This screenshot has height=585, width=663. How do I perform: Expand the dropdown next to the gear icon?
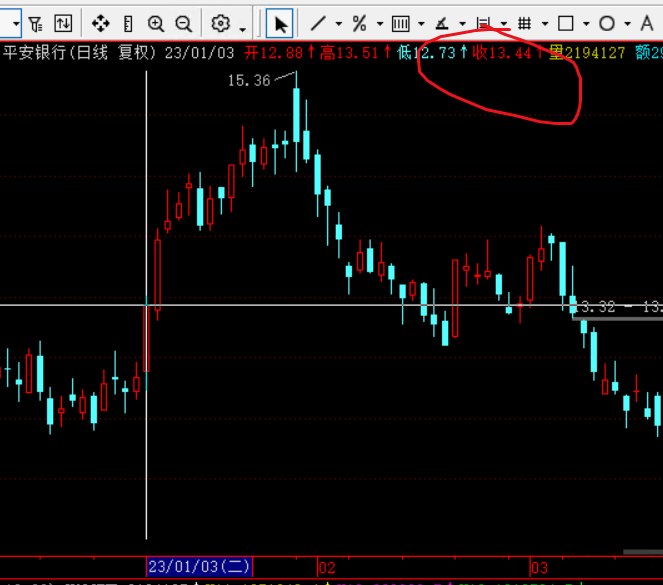coord(242,29)
